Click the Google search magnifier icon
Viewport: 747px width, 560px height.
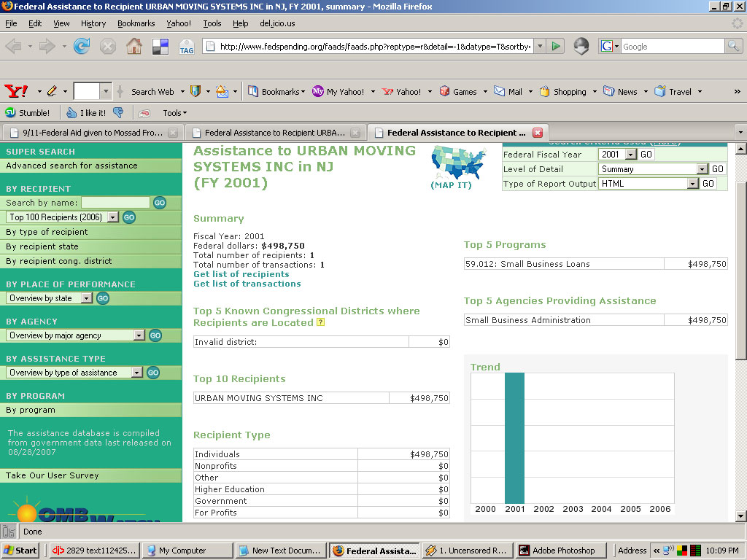click(x=732, y=46)
